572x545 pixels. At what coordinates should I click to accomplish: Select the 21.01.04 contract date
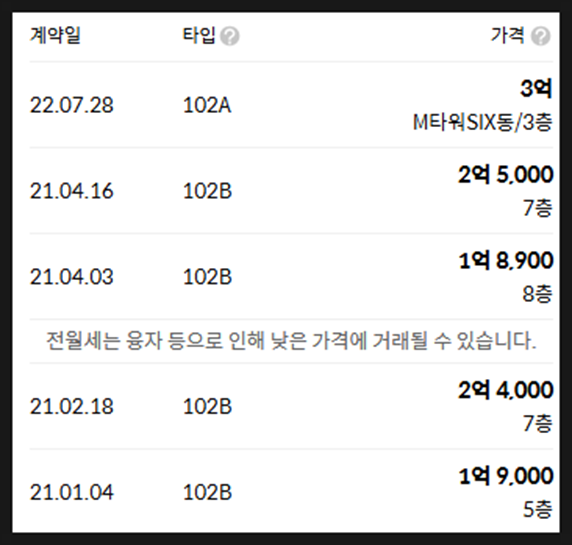point(72,492)
